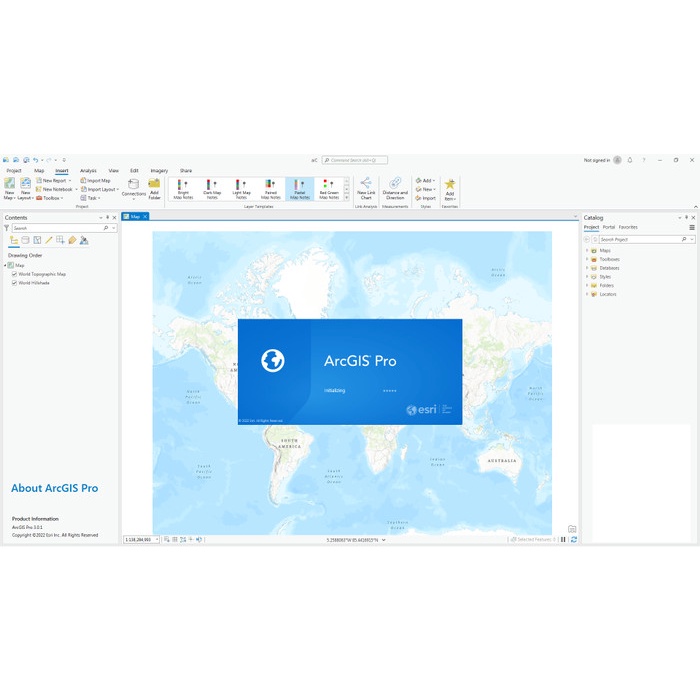Select List By Snapping icon in Contents
700x700 pixels.
click(x=60, y=240)
